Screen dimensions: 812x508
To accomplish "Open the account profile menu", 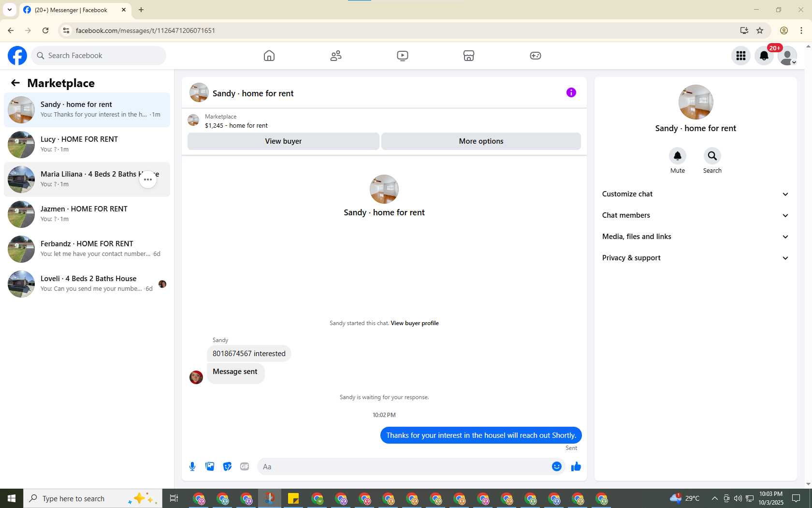I will tap(787, 56).
